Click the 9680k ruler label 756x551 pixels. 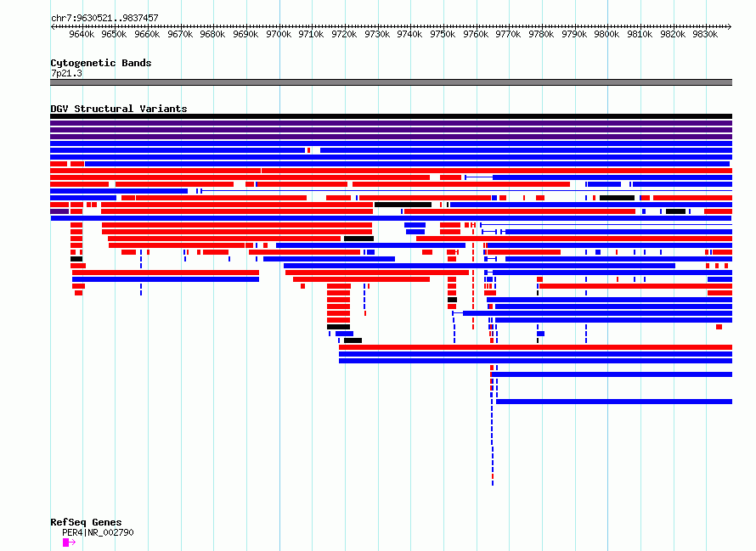[x=212, y=34]
